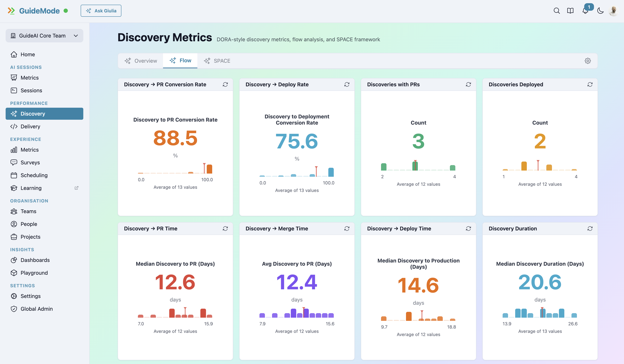Click the Ask Giulia button

click(101, 11)
